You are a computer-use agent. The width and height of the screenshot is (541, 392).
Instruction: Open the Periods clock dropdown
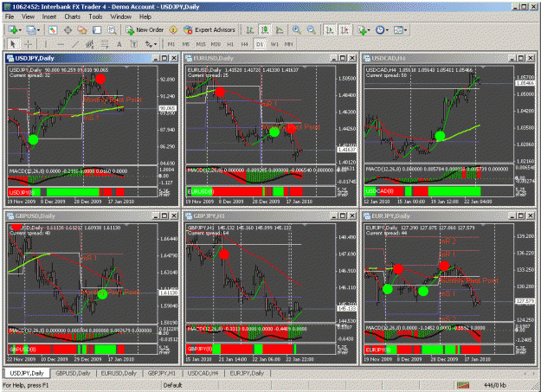click(x=382, y=30)
